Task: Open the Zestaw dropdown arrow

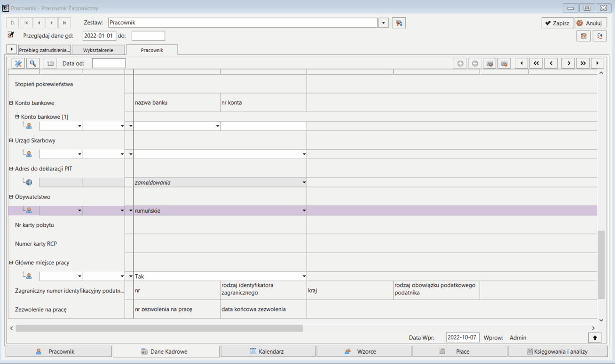Action: tap(383, 23)
